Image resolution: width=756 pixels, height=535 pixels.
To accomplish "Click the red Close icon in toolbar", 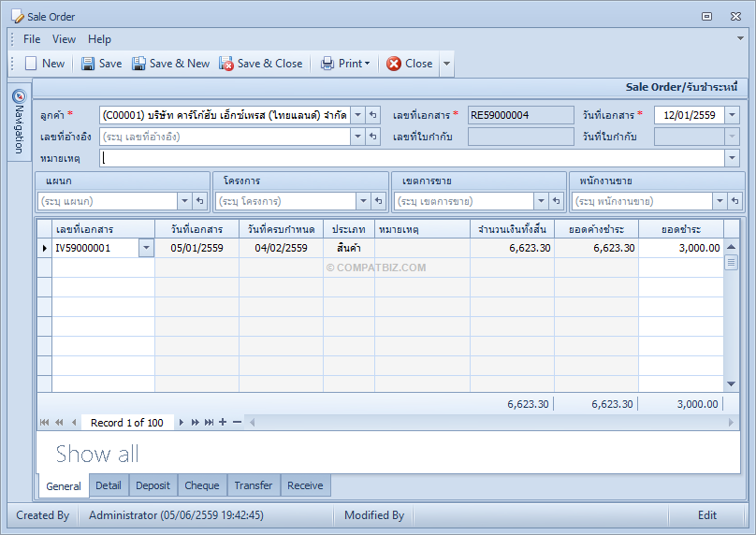I will tap(394, 64).
